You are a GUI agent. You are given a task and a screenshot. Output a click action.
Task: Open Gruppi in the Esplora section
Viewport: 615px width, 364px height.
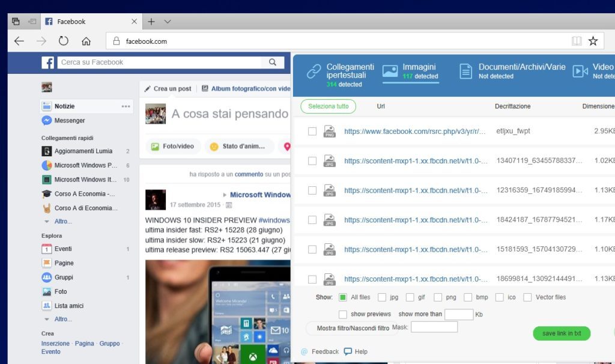(57, 278)
